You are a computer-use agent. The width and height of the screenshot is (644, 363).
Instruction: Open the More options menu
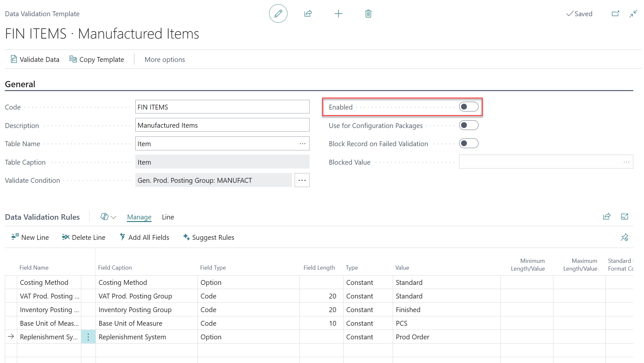164,59
